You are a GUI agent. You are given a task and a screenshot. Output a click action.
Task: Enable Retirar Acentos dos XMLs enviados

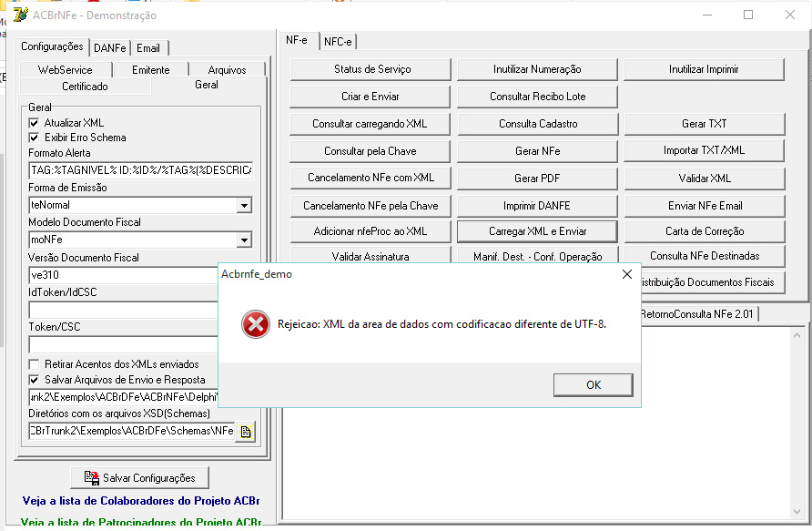point(35,364)
